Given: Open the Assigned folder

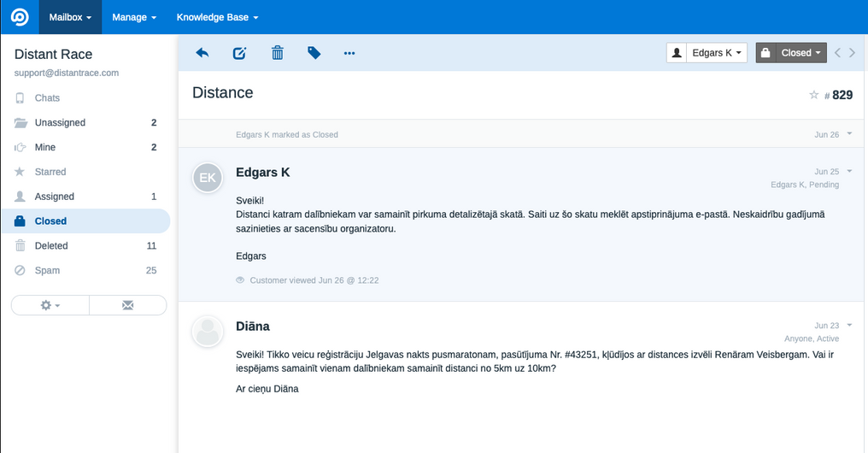Looking at the screenshot, I should pyautogui.click(x=85, y=197).
